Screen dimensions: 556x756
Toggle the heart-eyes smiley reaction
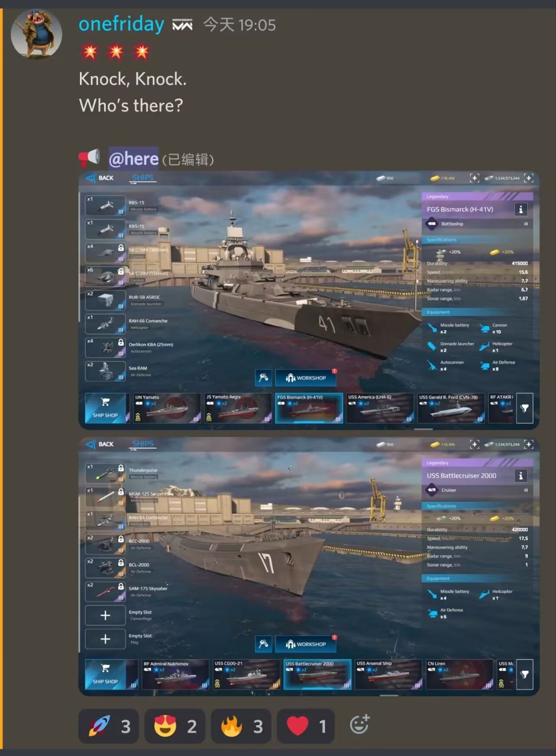pyautogui.click(x=175, y=726)
